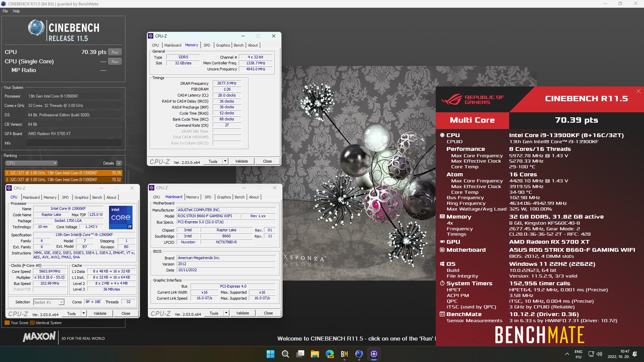This screenshot has width=644, height=362.
Task: Expand Tools dropdown arrow in Memory CPU-Z
Action: [x=225, y=161]
